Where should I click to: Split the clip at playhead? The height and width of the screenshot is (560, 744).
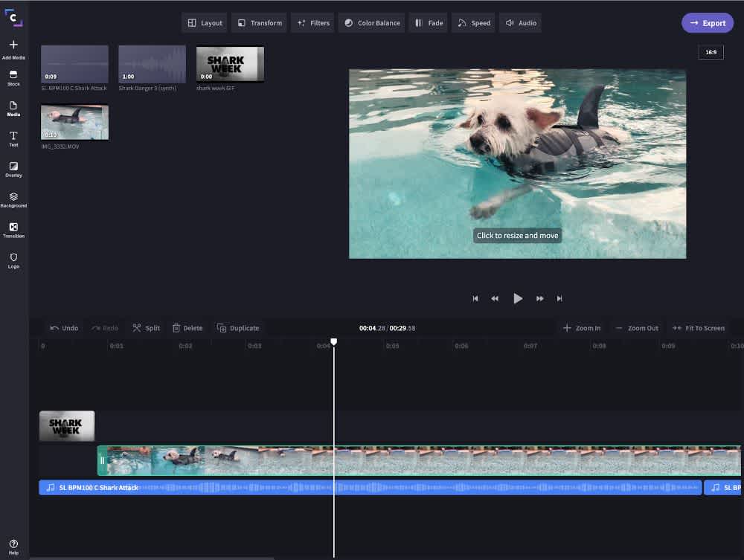coord(146,328)
